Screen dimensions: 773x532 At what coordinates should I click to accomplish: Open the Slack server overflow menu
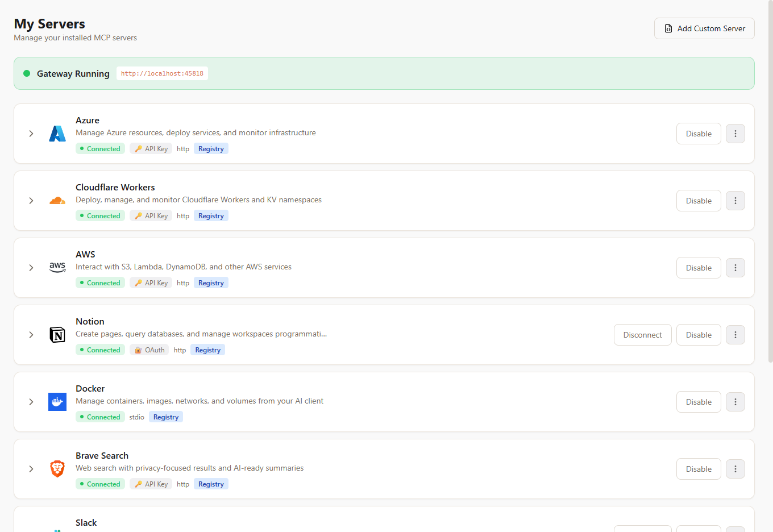coord(735,529)
